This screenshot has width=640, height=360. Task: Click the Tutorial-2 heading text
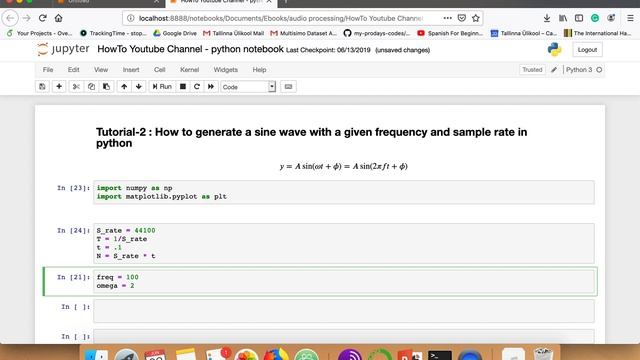coord(311,138)
